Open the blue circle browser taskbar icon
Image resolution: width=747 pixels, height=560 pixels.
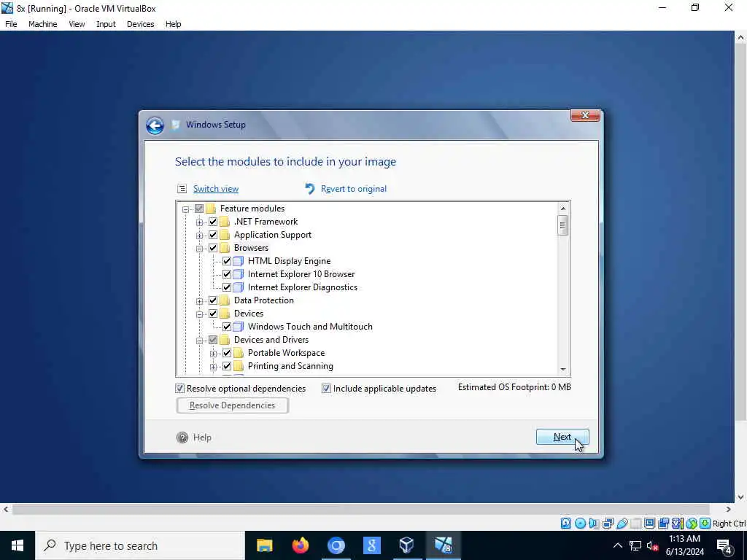point(336,545)
